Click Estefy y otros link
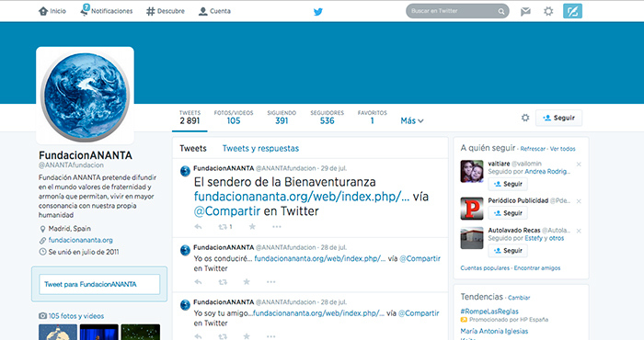 pyautogui.click(x=545, y=238)
